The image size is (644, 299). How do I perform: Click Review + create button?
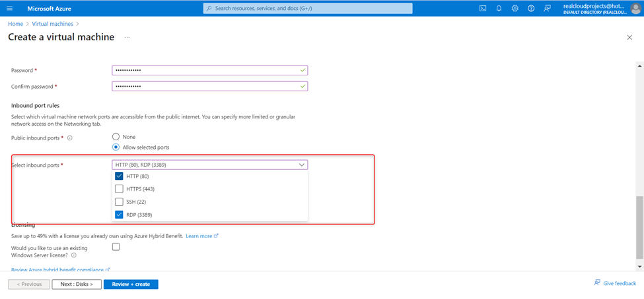tap(131, 284)
